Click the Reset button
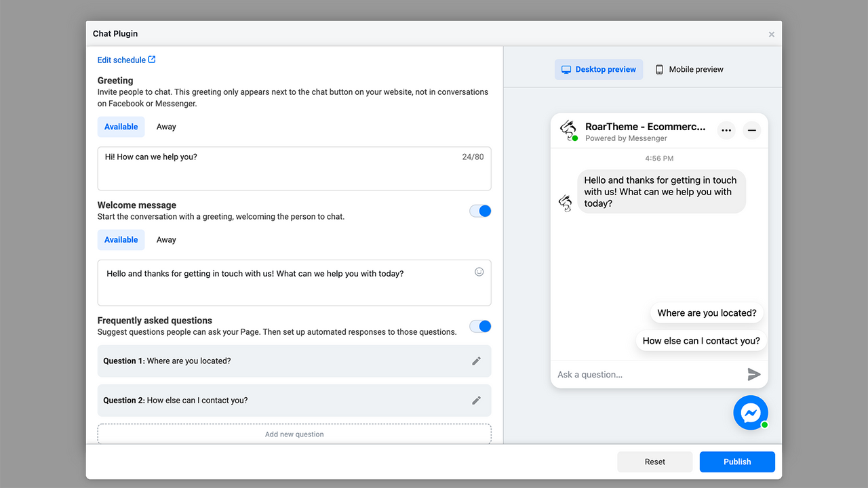The image size is (868, 488). click(654, 462)
